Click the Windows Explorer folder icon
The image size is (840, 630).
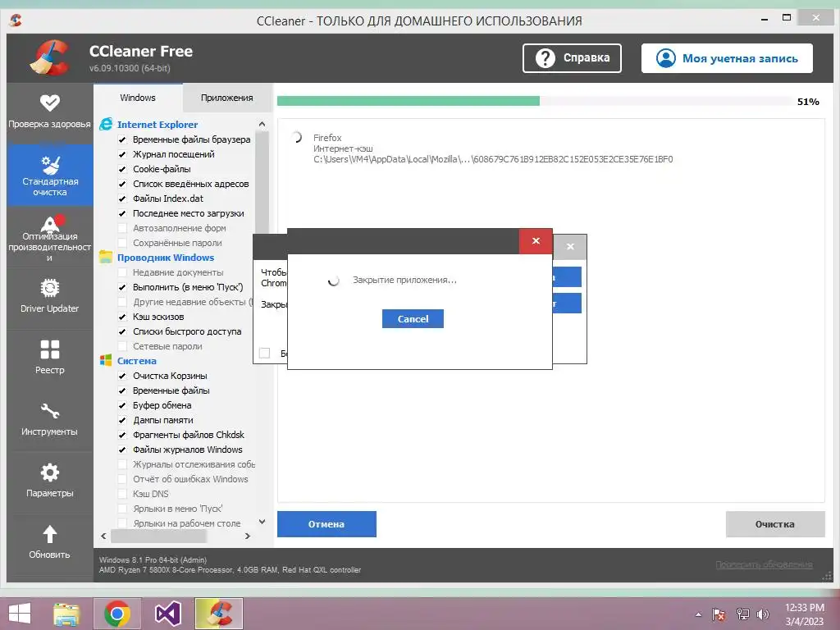click(x=106, y=257)
